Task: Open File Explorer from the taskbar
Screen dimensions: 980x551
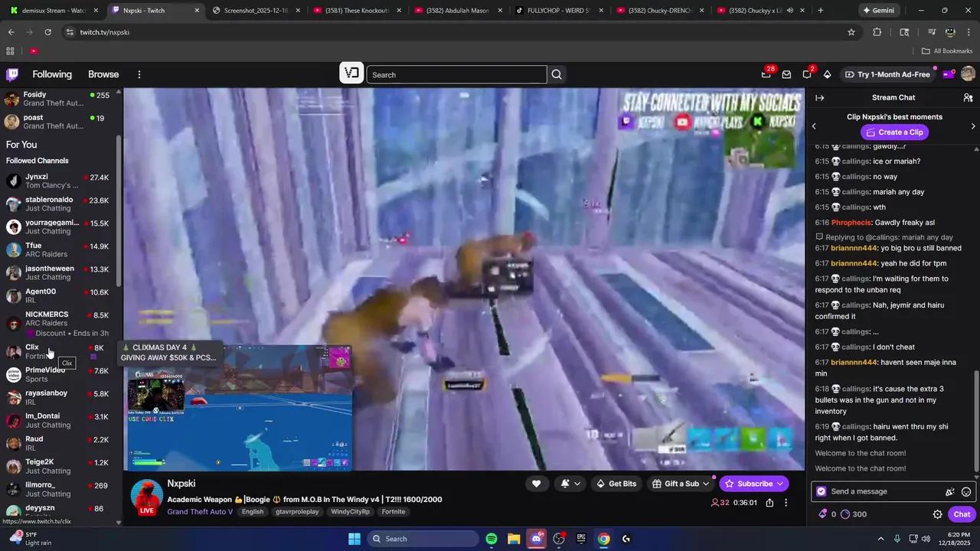Action: (514, 539)
